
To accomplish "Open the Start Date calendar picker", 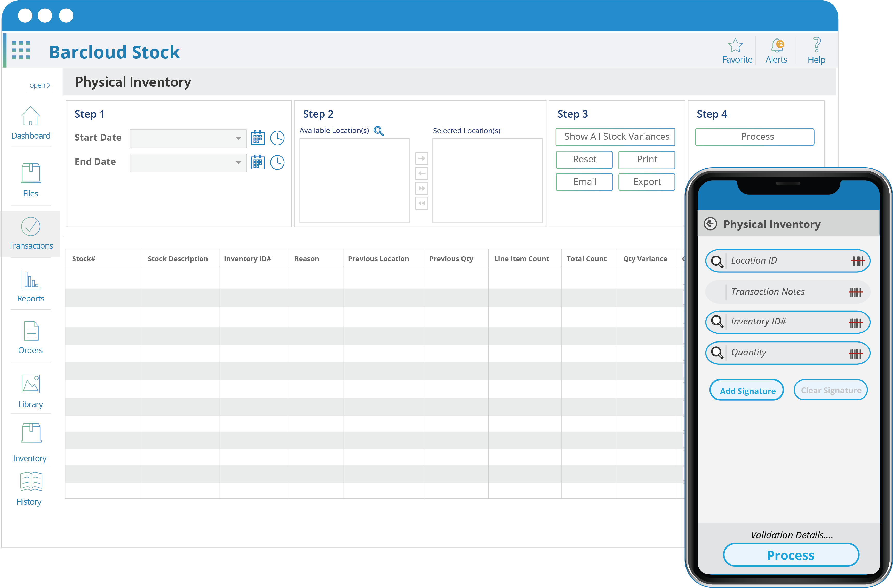I will point(257,138).
